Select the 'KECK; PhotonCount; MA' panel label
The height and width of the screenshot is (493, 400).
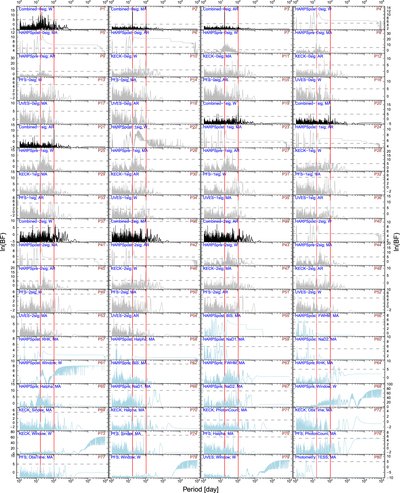click(224, 410)
